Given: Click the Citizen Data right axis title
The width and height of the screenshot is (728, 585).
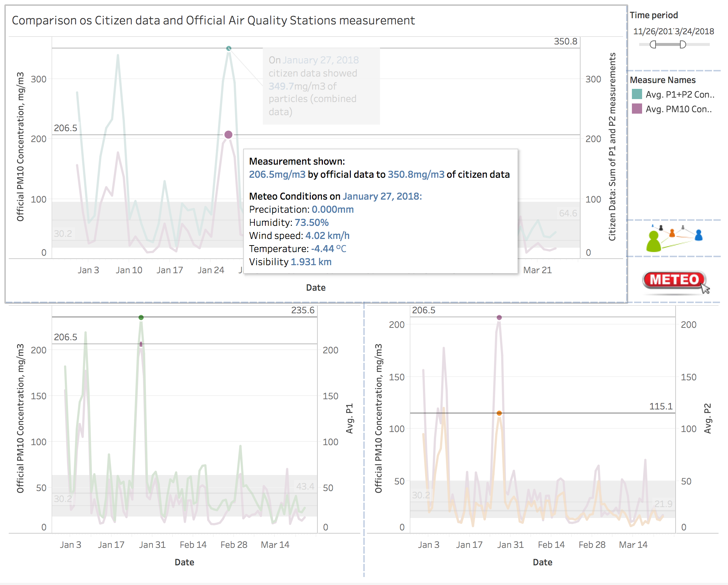Looking at the screenshot, I should tap(612, 147).
